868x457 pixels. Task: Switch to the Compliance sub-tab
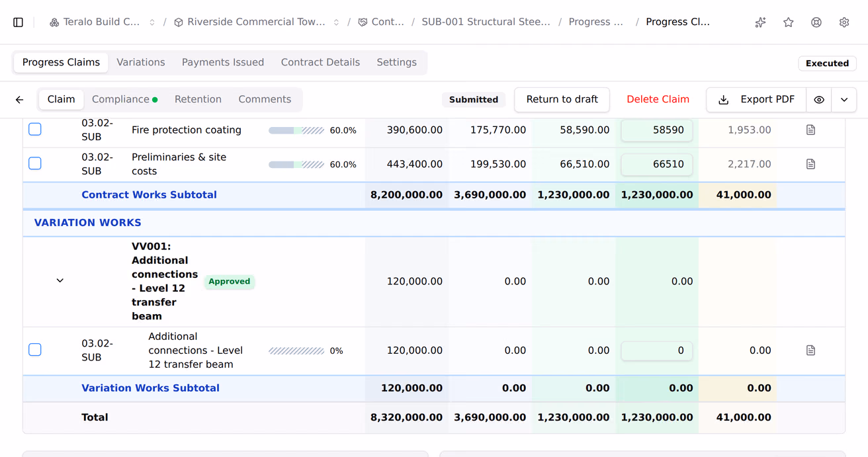tap(124, 100)
